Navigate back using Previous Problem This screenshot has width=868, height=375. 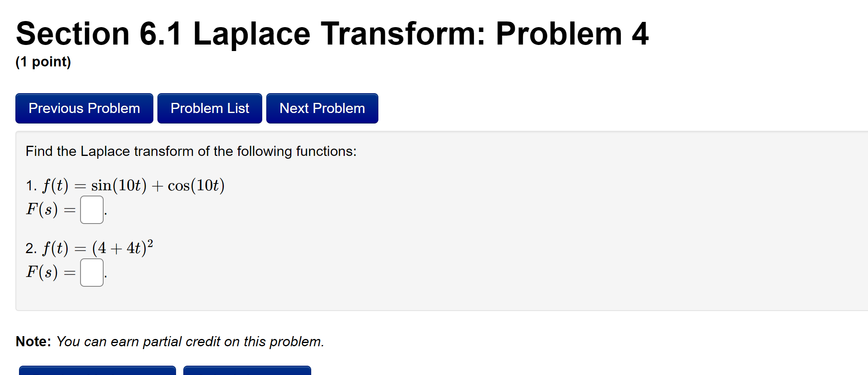click(84, 108)
